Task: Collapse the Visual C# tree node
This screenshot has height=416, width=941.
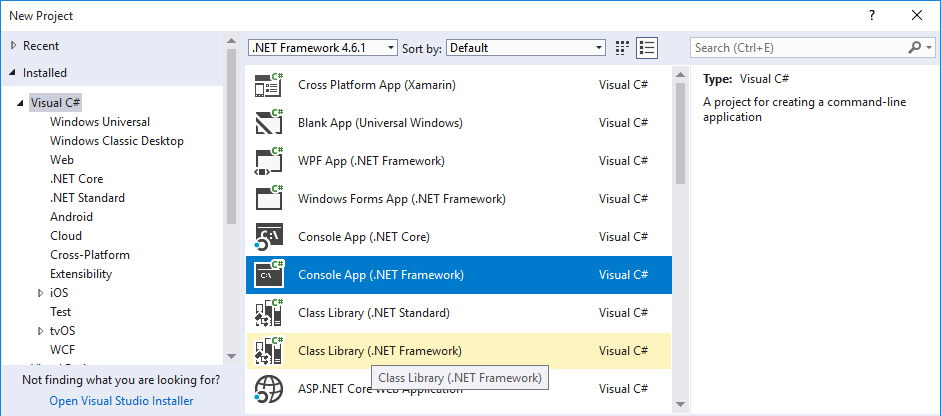Action: 20,103
